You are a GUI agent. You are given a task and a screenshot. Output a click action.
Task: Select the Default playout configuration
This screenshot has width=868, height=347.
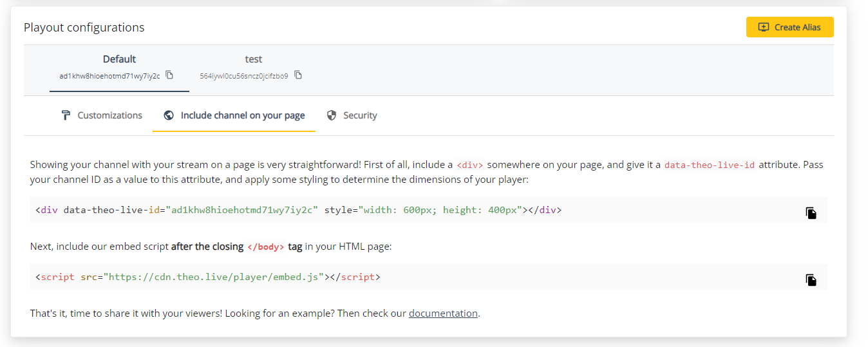[x=119, y=59]
